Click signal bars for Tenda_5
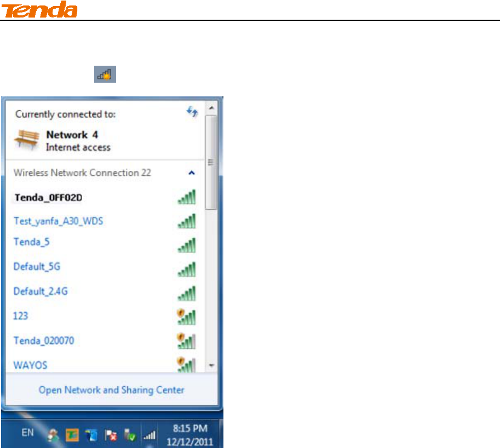 (187, 245)
